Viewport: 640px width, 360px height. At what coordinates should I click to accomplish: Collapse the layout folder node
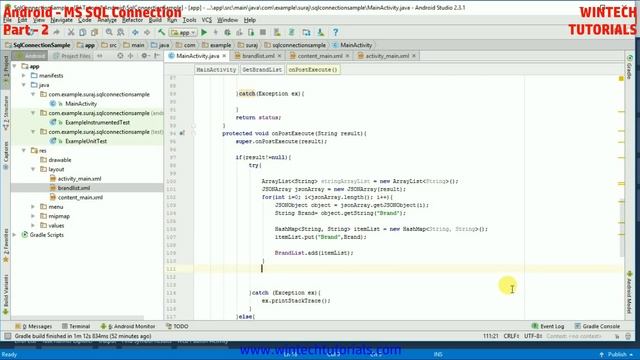point(33,169)
